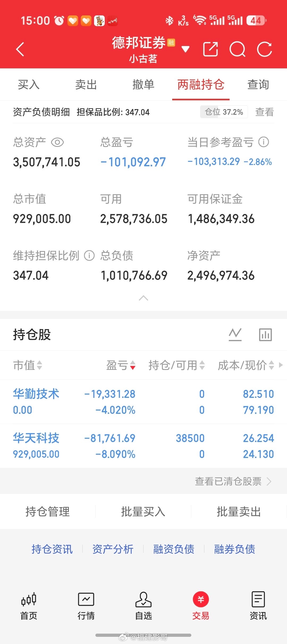The width and height of the screenshot is (287, 644).
Task: Tap the 净资产 value 2,496,974.36
Action: (221, 275)
